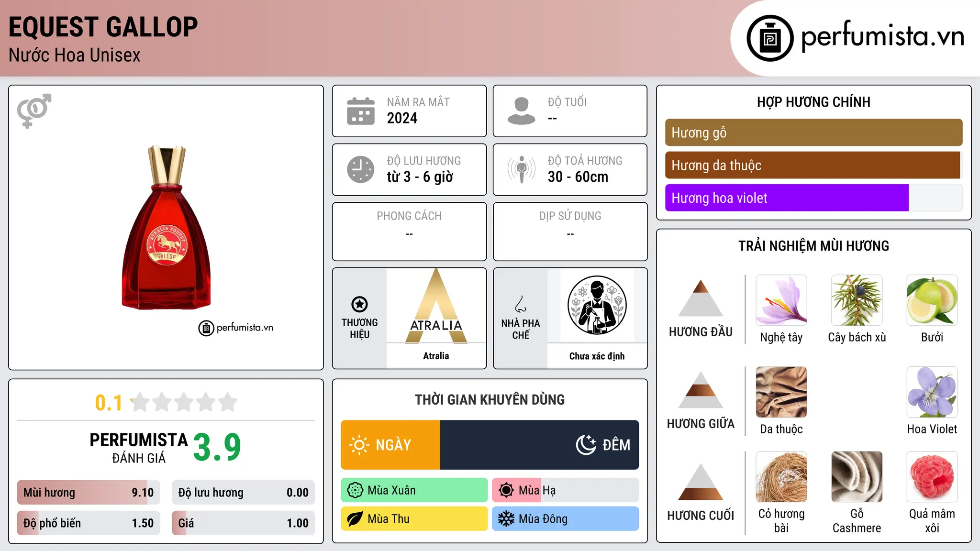This screenshot has width=980, height=551.
Task: Click the unisex gender symbol icon
Action: (34, 111)
